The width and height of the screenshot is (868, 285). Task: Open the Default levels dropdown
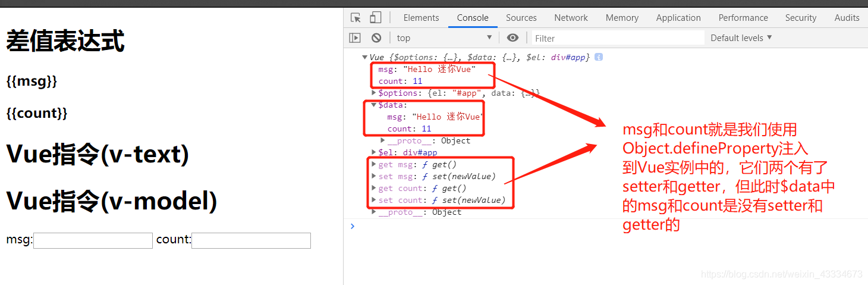click(x=741, y=37)
